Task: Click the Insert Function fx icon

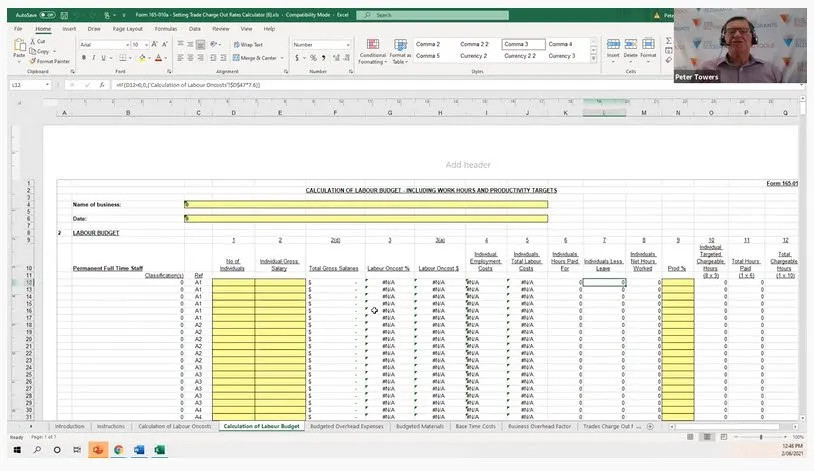Action: [100, 86]
